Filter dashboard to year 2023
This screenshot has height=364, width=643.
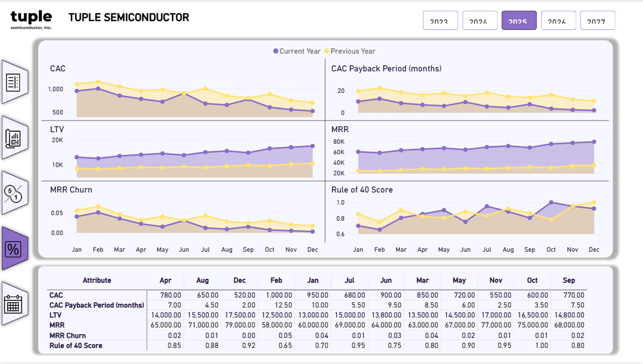[440, 20]
